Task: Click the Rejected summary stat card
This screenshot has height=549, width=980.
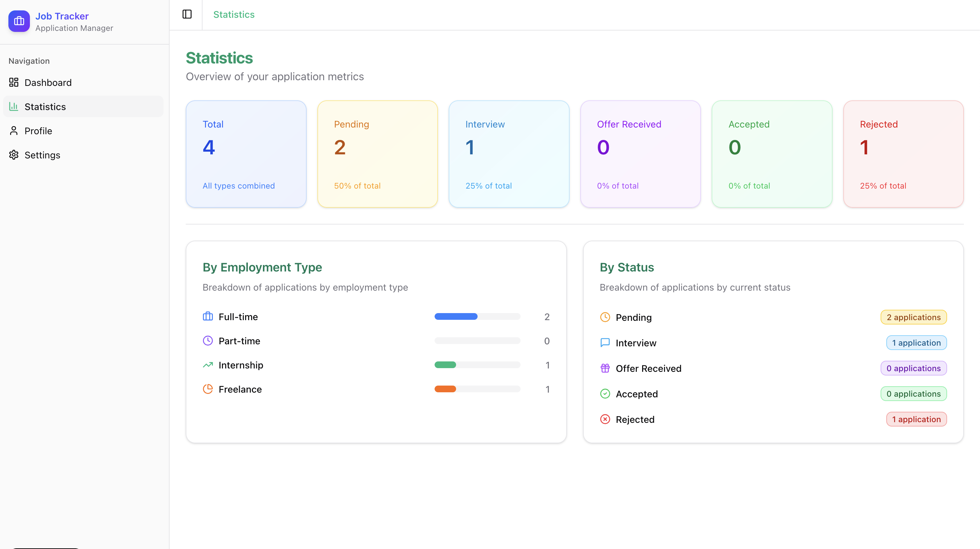Action: [903, 154]
